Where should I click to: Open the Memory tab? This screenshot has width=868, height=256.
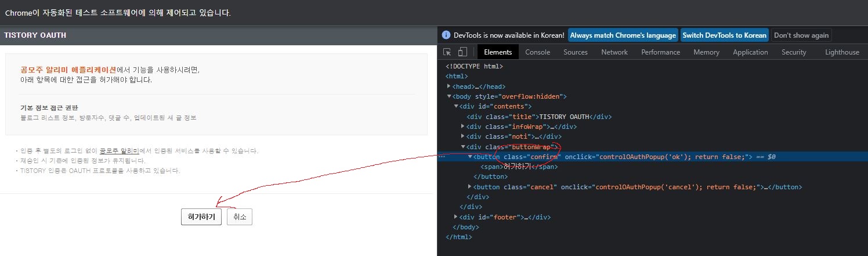point(706,52)
